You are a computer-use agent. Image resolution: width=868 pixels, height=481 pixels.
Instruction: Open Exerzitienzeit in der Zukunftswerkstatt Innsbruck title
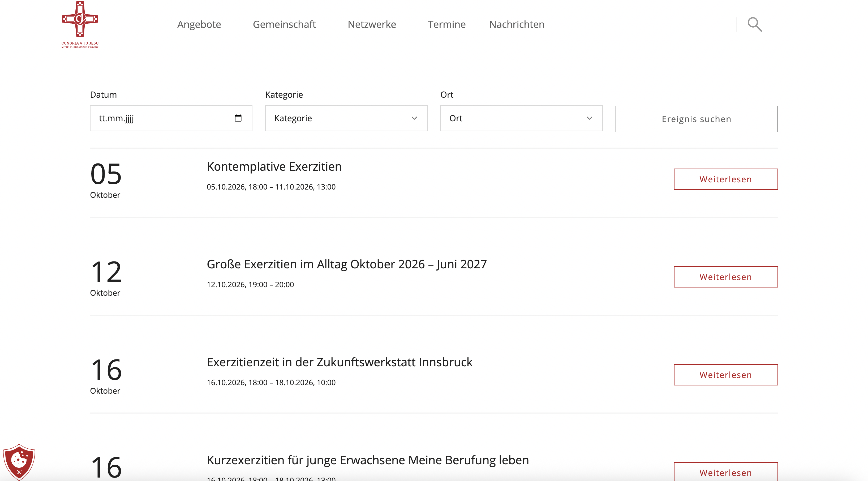[x=339, y=362]
